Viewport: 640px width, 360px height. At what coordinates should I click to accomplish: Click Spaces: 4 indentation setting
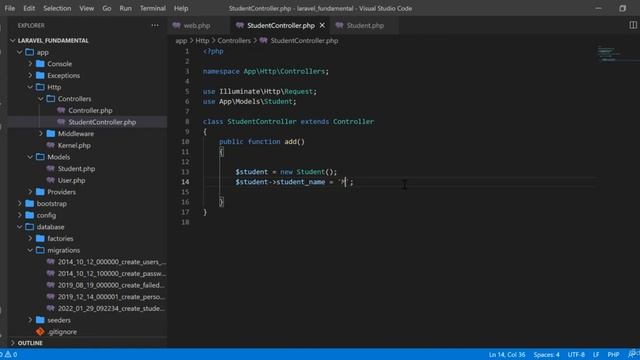click(x=547, y=354)
